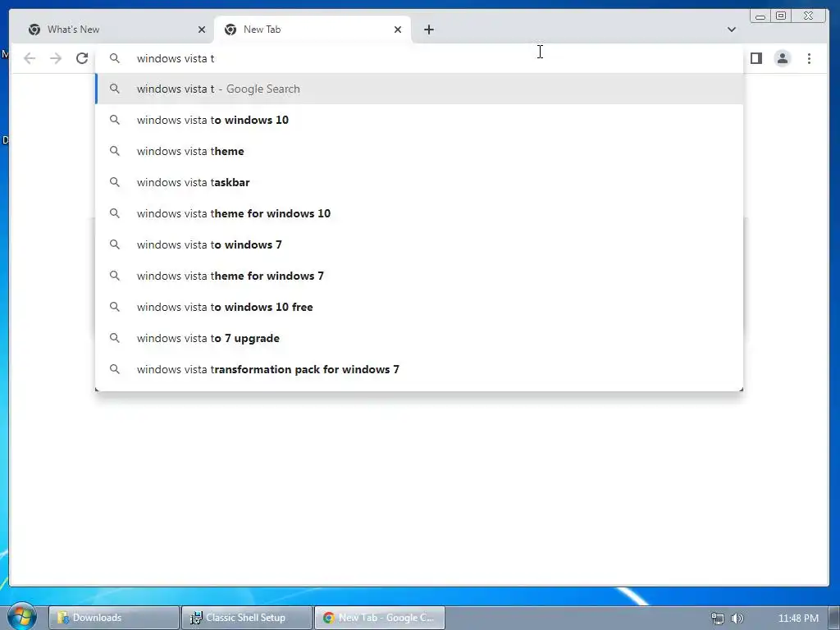
Task: Select suggestion 'windows vista to windows 10'
Action: 419,120
